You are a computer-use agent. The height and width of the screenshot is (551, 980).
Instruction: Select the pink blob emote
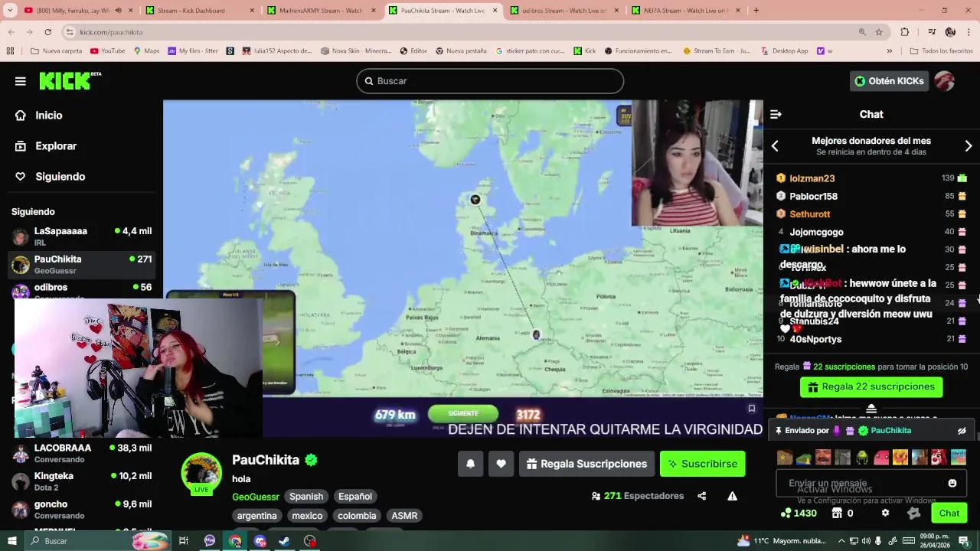point(881,458)
